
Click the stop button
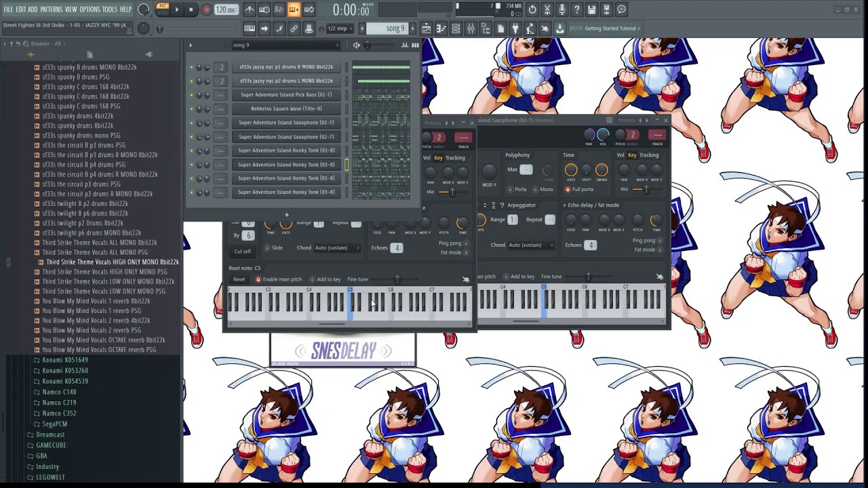(191, 9)
